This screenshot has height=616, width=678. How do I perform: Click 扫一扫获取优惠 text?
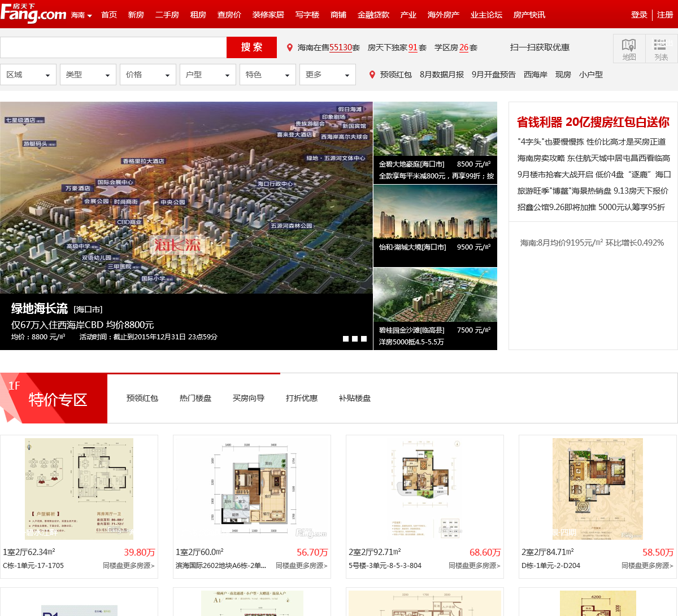tap(540, 47)
